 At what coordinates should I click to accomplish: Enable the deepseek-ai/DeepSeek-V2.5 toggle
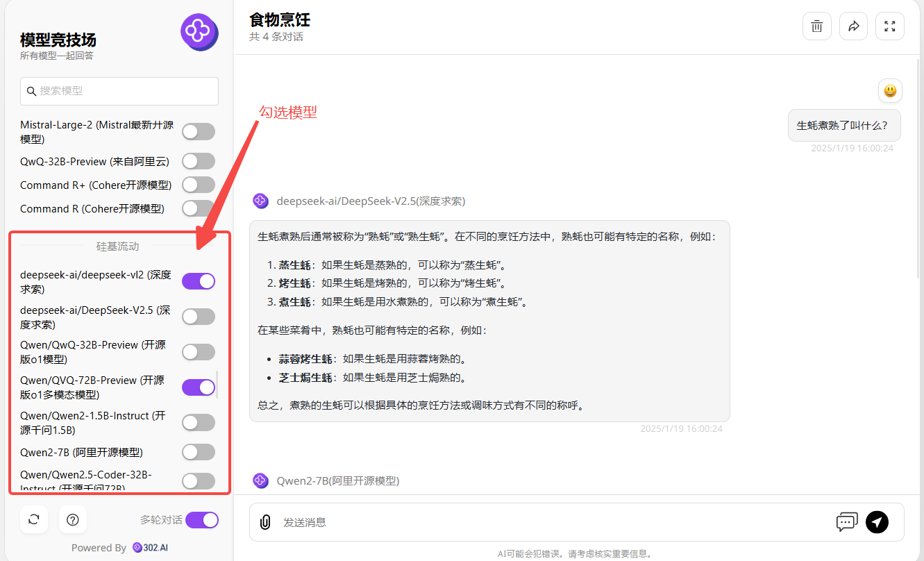[199, 317]
